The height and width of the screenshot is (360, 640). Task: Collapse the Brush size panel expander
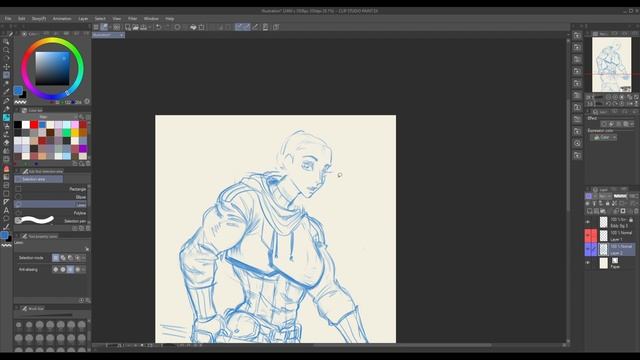coord(17,309)
